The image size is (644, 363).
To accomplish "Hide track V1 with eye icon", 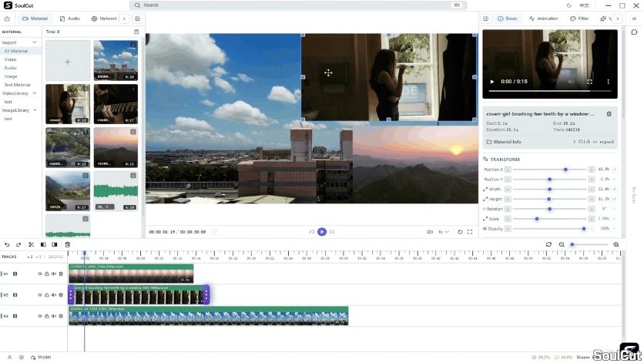I will [40, 274].
